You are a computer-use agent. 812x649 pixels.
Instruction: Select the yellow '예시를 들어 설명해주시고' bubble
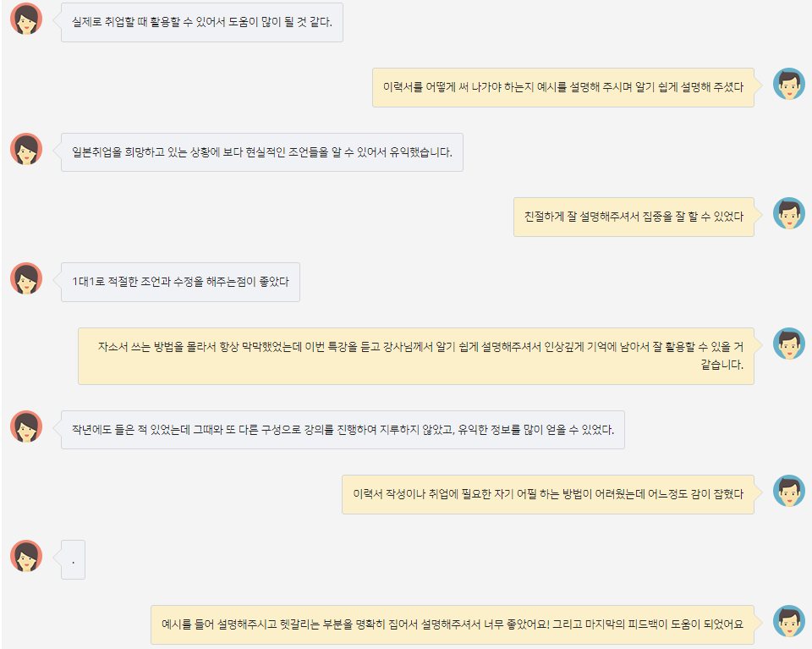[452, 624]
